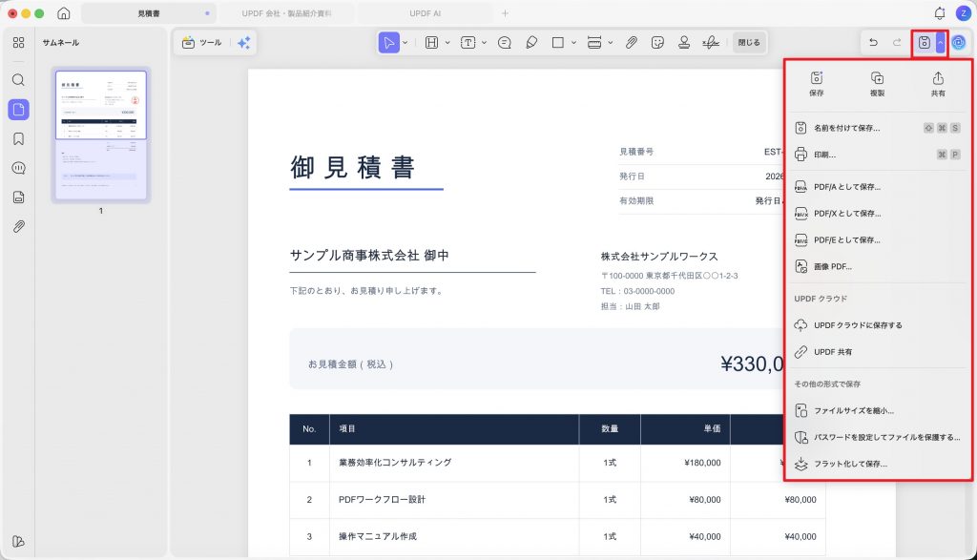Select the highlight text tool
The width and height of the screenshot is (977, 560).
click(431, 42)
